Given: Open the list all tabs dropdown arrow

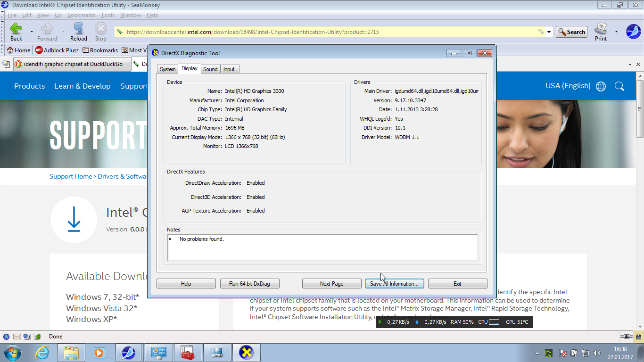Looking at the screenshot, I should coord(630,64).
